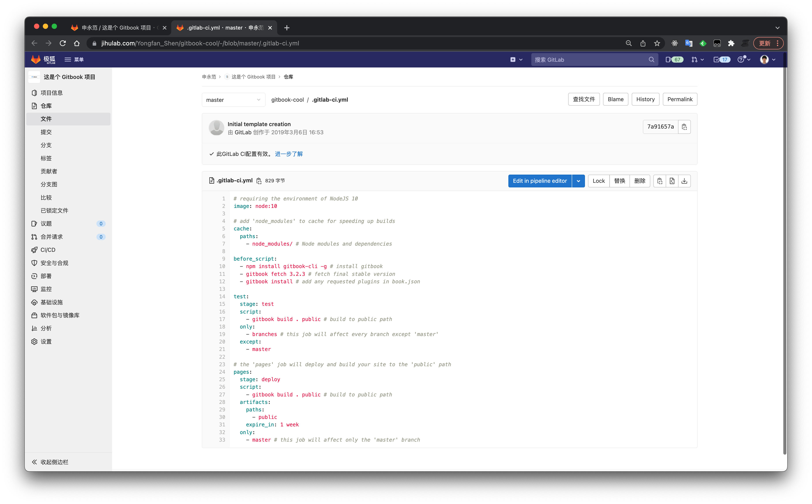
Task: Copy the file contents with the clipboard icon
Action: (660, 181)
